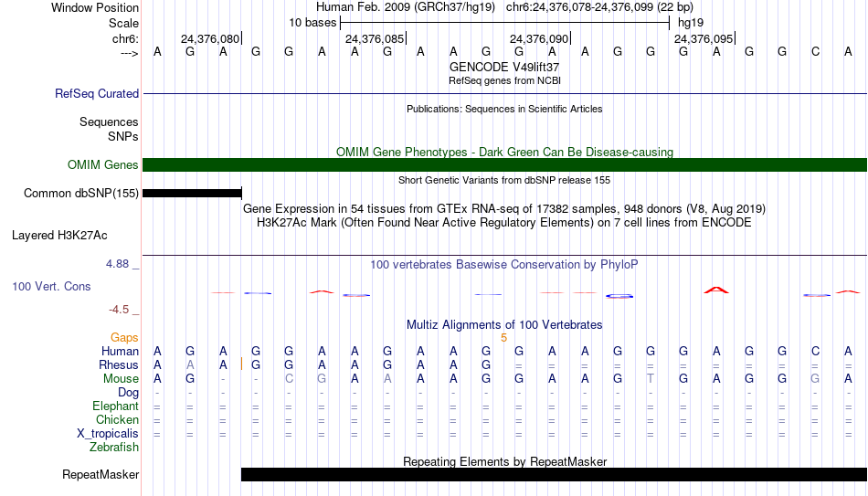The image size is (868, 496).
Task: Click Repeating Elements by RepeatMasker title
Action: 504,461
